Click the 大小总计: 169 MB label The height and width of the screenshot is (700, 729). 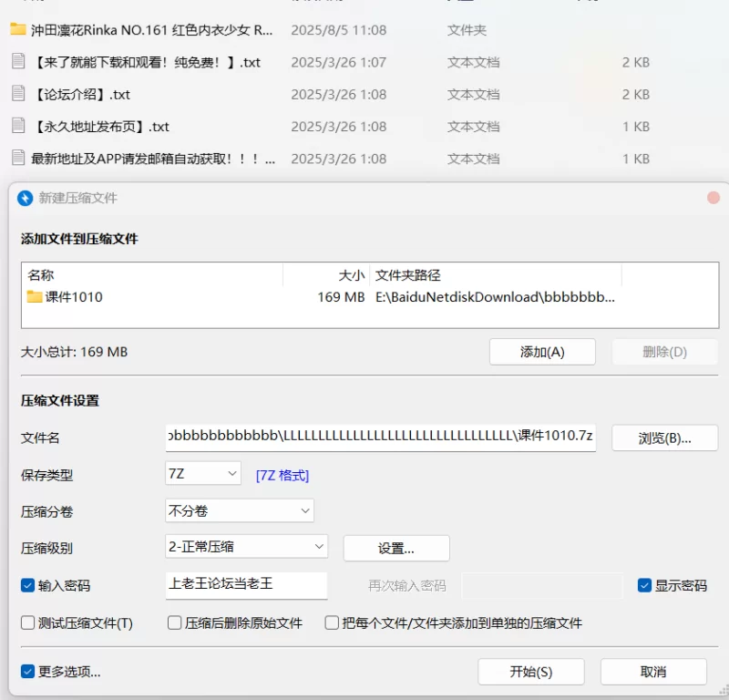(x=75, y=352)
